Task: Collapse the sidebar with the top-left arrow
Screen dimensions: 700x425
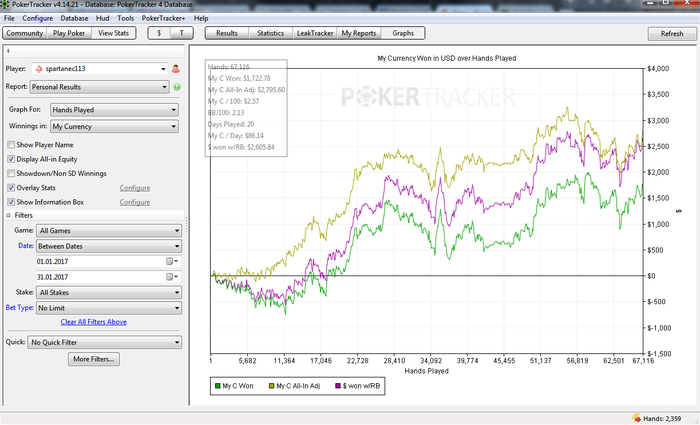Action: point(8,51)
